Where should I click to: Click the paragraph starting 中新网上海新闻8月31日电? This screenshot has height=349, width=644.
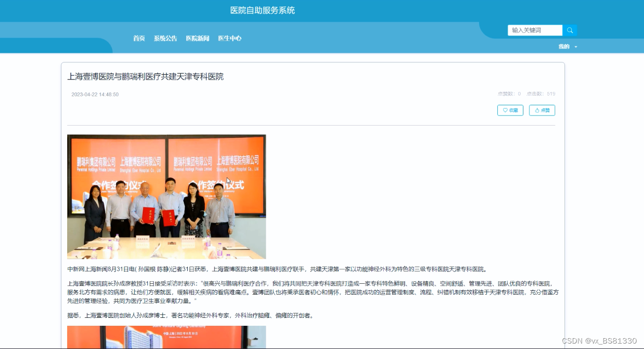(278, 269)
